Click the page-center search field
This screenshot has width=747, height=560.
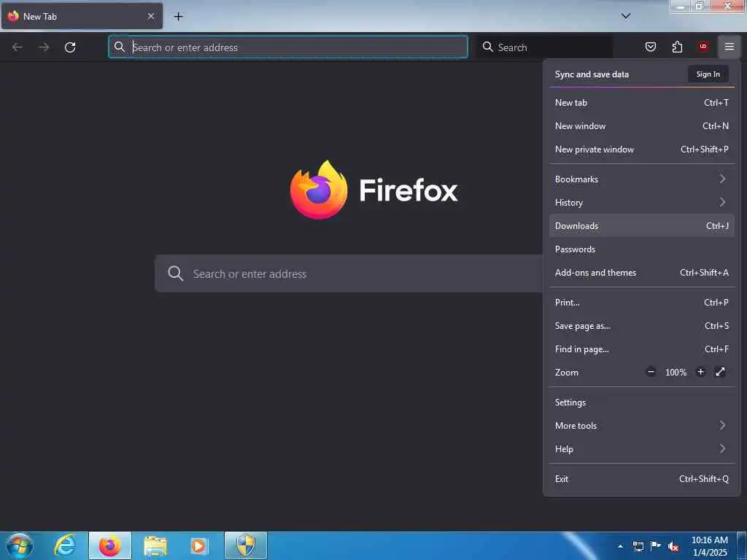pos(349,274)
